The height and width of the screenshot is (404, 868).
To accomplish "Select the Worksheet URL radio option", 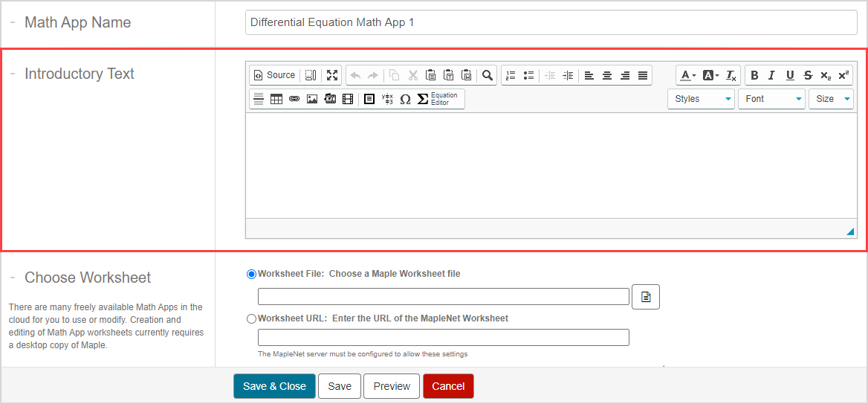I will tap(251, 318).
